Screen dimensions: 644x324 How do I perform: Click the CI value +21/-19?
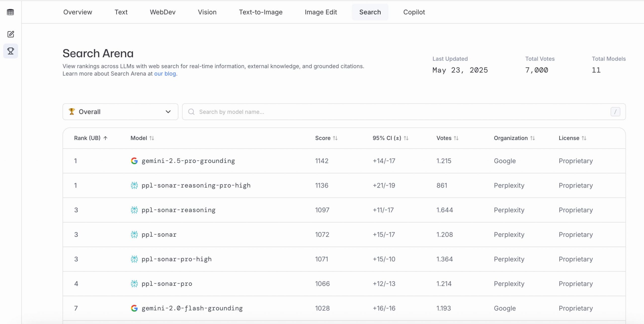click(x=384, y=186)
